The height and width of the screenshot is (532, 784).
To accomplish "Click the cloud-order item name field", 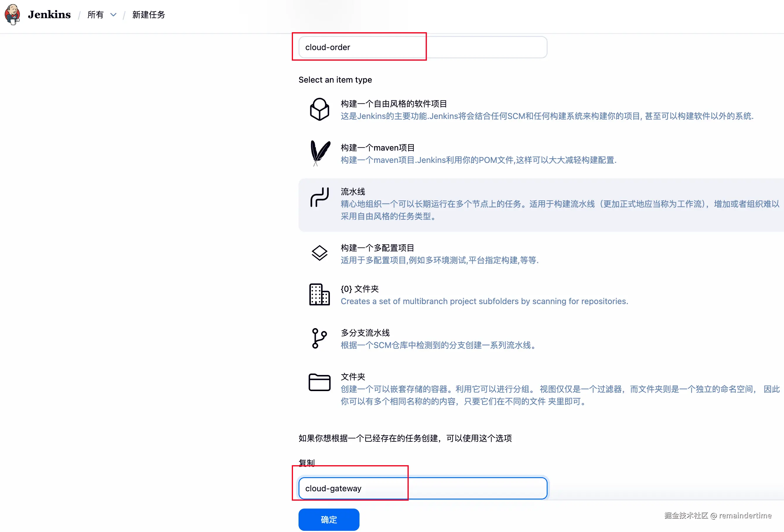I will (x=422, y=47).
